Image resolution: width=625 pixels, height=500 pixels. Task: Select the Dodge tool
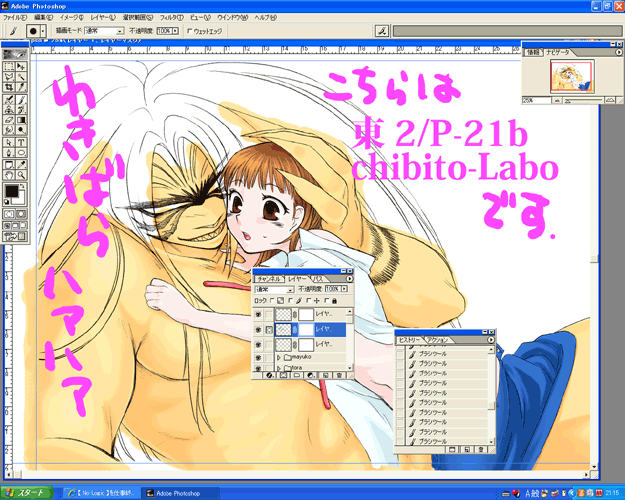coord(21,129)
